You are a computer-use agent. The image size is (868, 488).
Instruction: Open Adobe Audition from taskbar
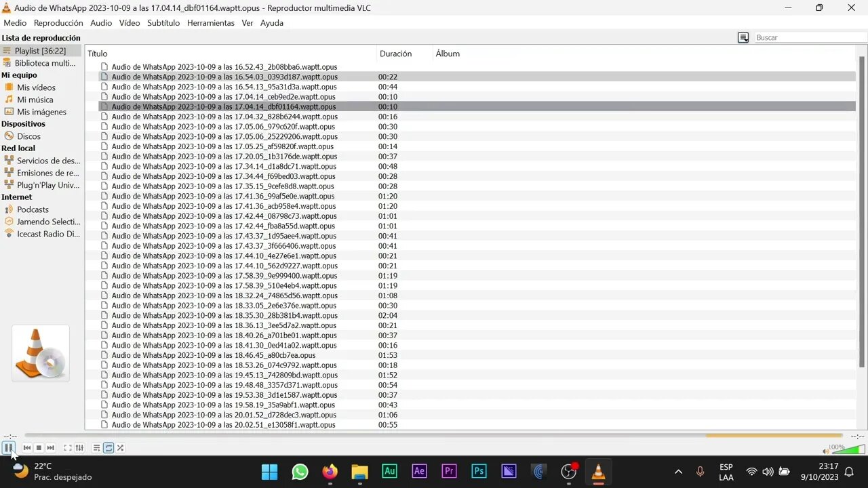point(389,472)
